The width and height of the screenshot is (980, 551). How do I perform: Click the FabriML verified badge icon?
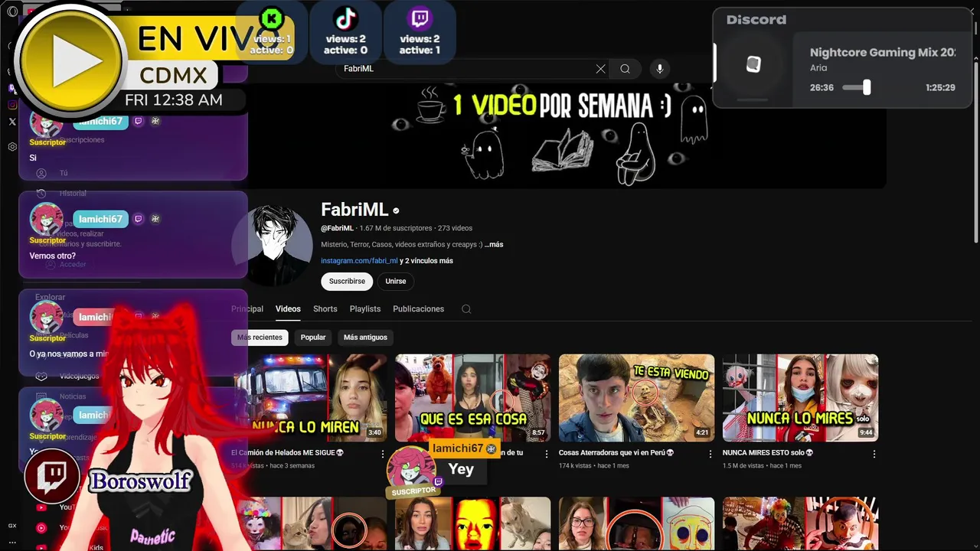(x=396, y=210)
